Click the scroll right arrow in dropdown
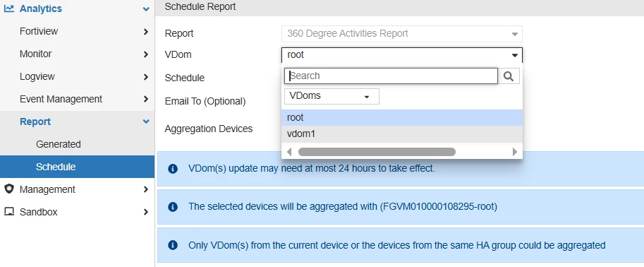 point(515,152)
